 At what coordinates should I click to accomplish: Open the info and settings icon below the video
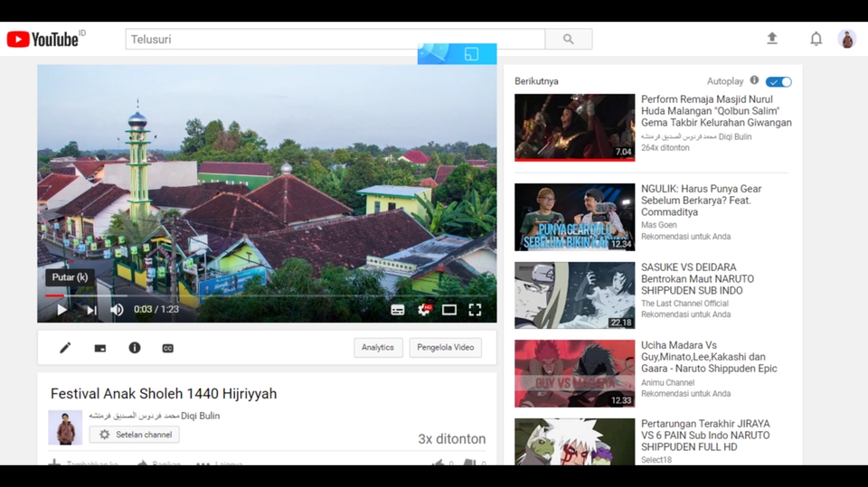click(x=135, y=348)
